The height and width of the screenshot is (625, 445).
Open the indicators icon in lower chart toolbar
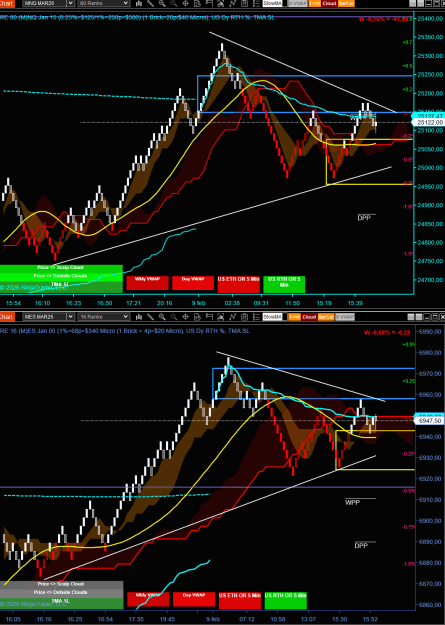[232, 317]
